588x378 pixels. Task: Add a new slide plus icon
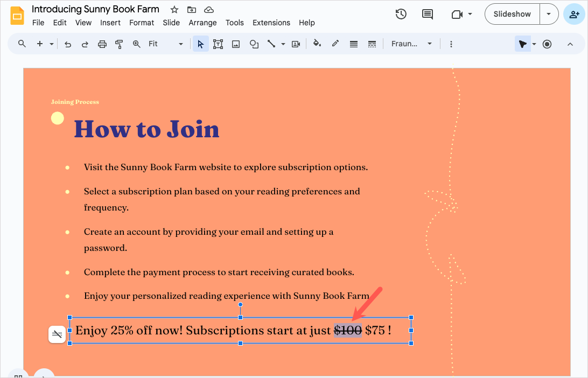tap(40, 44)
